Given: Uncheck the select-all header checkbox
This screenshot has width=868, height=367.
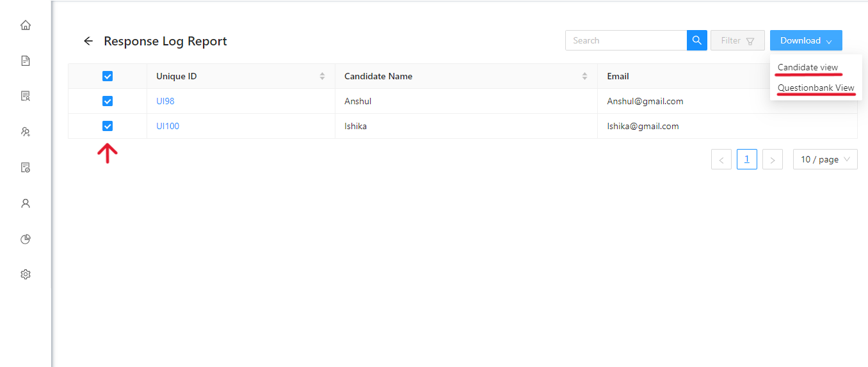Looking at the screenshot, I should (x=108, y=76).
